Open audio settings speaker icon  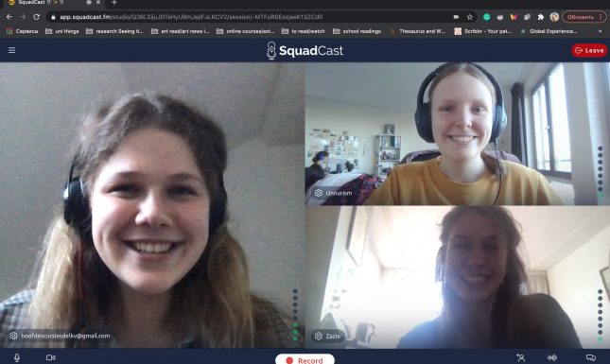coord(552,357)
